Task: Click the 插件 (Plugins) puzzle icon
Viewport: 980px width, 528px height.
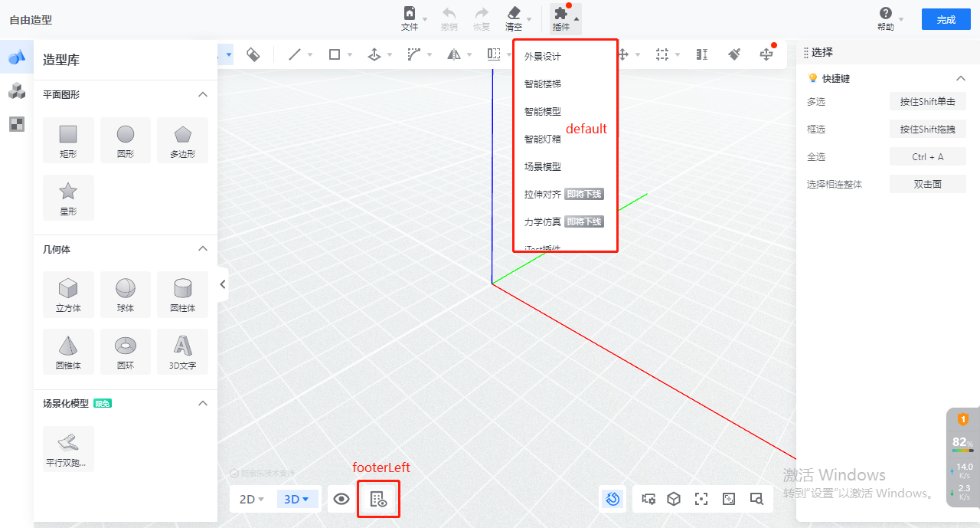Action: click(x=561, y=14)
